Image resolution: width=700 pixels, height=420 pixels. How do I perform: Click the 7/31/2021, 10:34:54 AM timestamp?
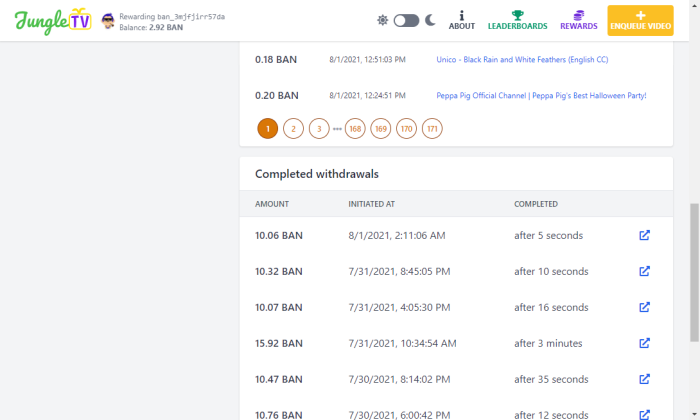coord(402,343)
